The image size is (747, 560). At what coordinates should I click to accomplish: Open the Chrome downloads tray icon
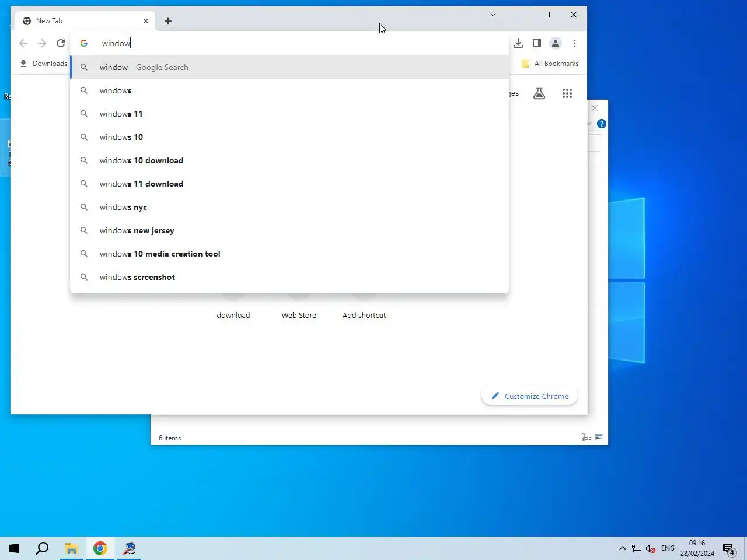518,43
